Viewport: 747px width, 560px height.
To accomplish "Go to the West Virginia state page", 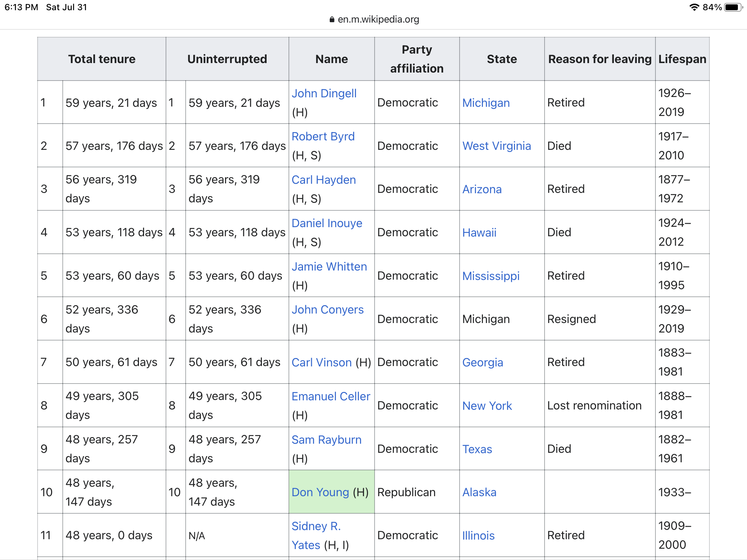I will pos(496,146).
